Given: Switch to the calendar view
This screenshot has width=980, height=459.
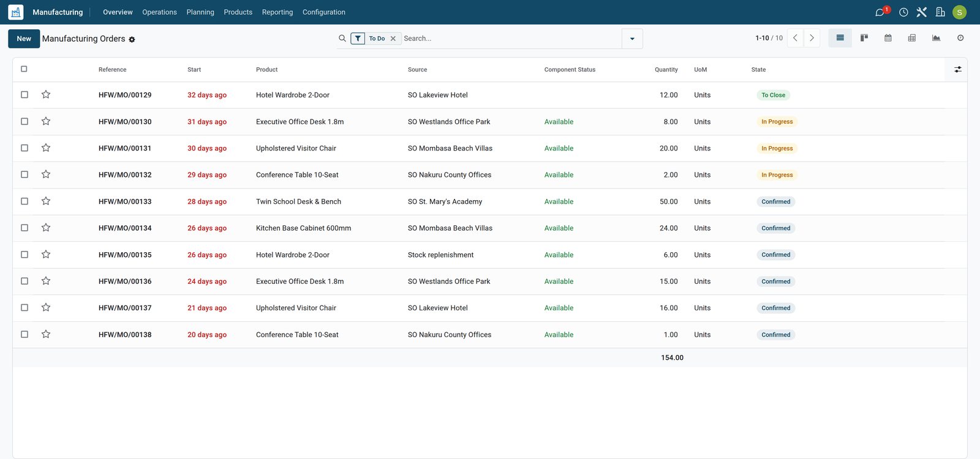Looking at the screenshot, I should click(x=888, y=38).
